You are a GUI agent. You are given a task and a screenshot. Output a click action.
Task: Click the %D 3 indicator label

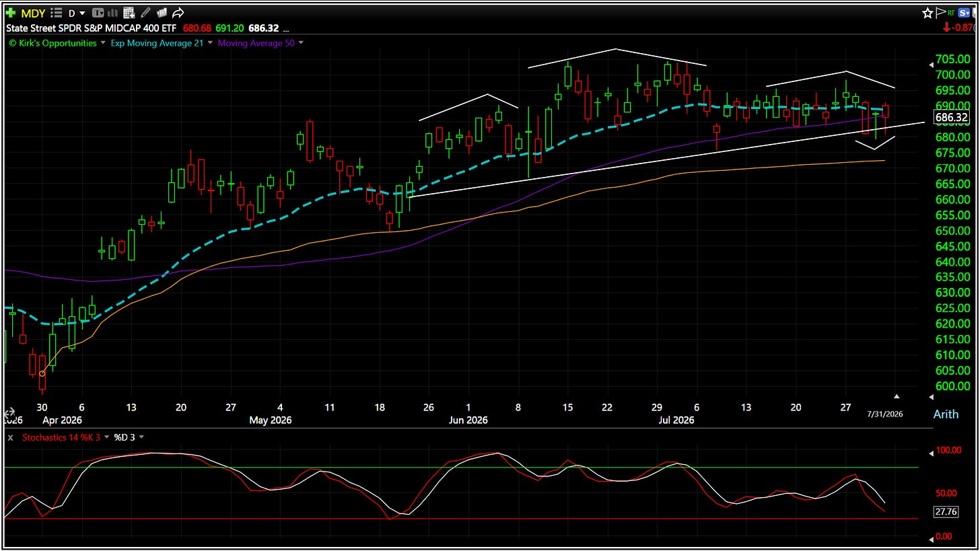pyautogui.click(x=124, y=437)
